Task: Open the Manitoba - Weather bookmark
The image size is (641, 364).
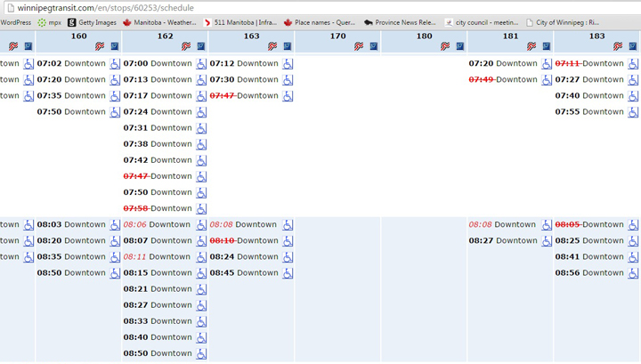Action: pos(160,22)
